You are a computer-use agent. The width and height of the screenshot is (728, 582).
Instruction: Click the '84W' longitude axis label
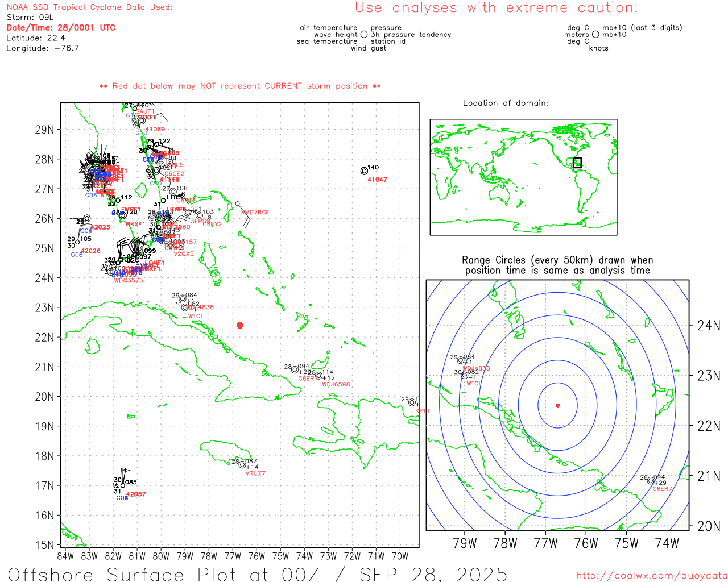pyautogui.click(x=65, y=556)
